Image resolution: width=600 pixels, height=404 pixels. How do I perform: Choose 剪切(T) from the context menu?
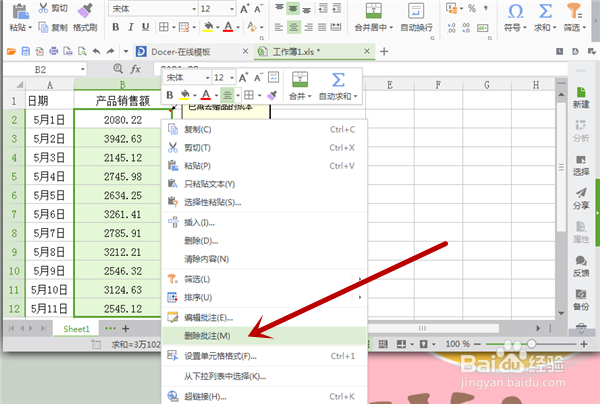[x=264, y=148]
